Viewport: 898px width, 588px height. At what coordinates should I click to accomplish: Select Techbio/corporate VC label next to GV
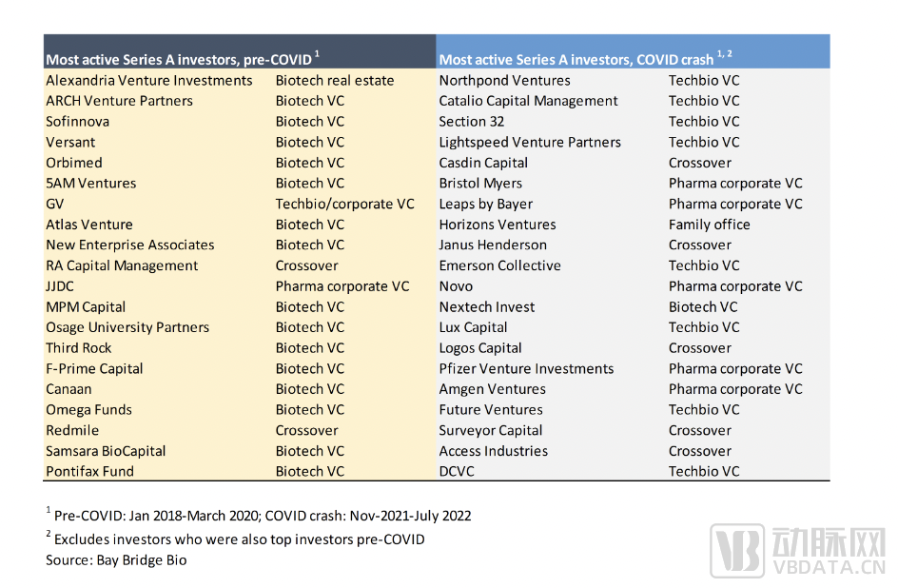coord(344,204)
